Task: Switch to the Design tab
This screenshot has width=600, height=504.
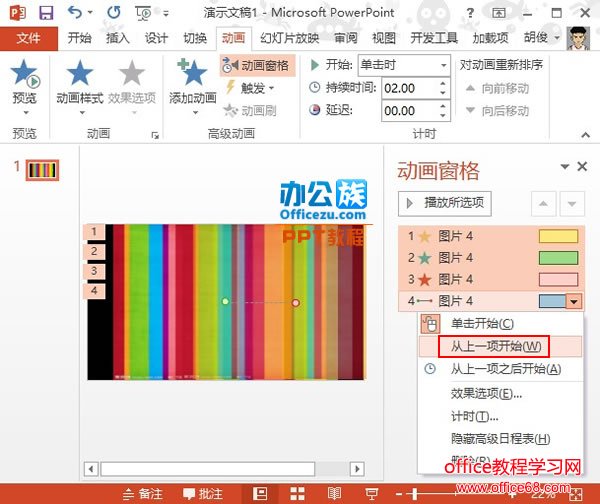Action: pyautogui.click(x=156, y=38)
